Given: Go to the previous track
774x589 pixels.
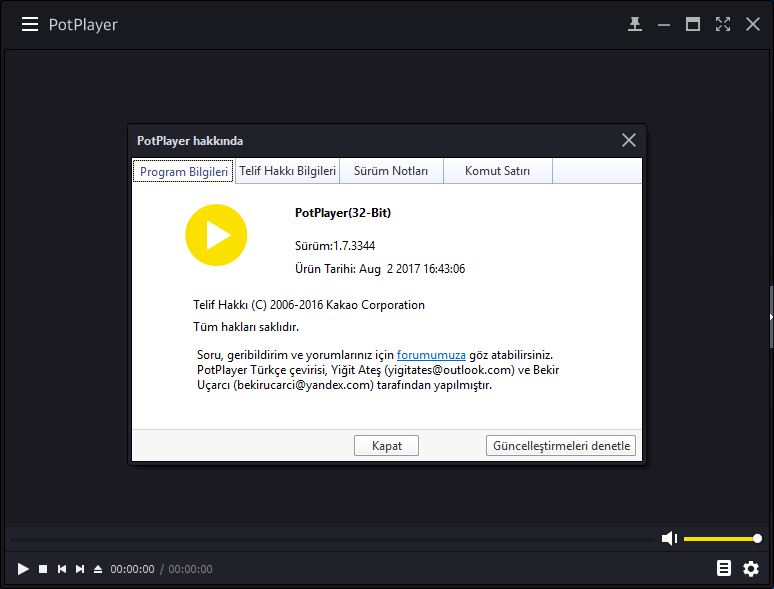Looking at the screenshot, I should click(x=62, y=569).
